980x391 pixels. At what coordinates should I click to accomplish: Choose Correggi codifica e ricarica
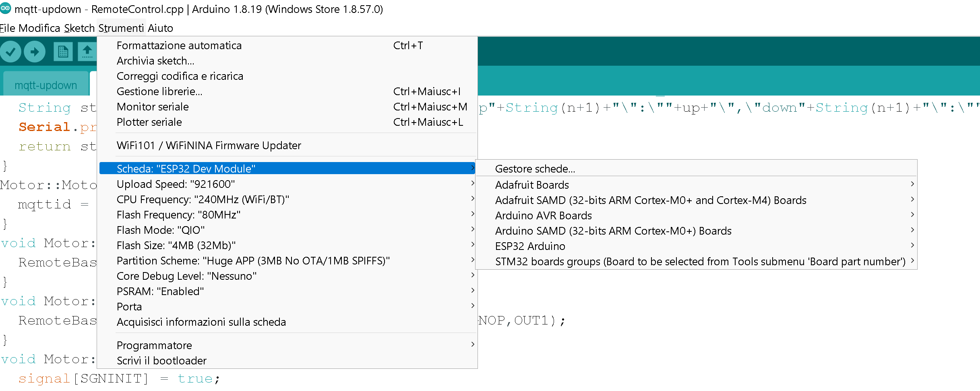coord(287,76)
